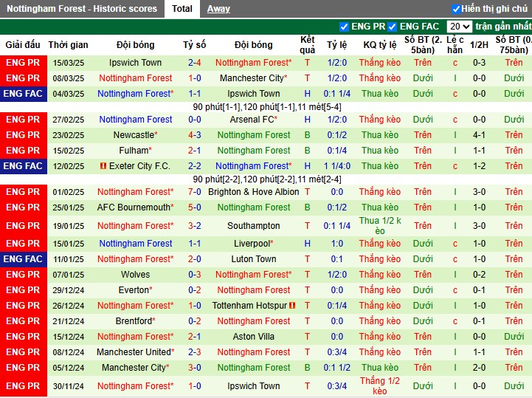This screenshot has width=532, height=398.
Task: Switch to the Away tab
Action: pos(218,9)
